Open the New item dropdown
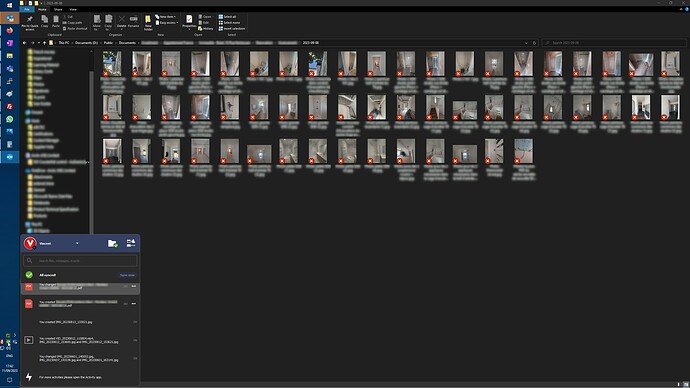Screen dimensions: 690x388 (x=165, y=17)
